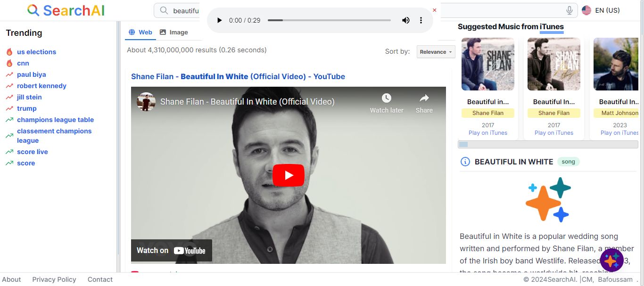Click the Watch later clock icon on the video
The image size is (644, 286).
point(387,98)
